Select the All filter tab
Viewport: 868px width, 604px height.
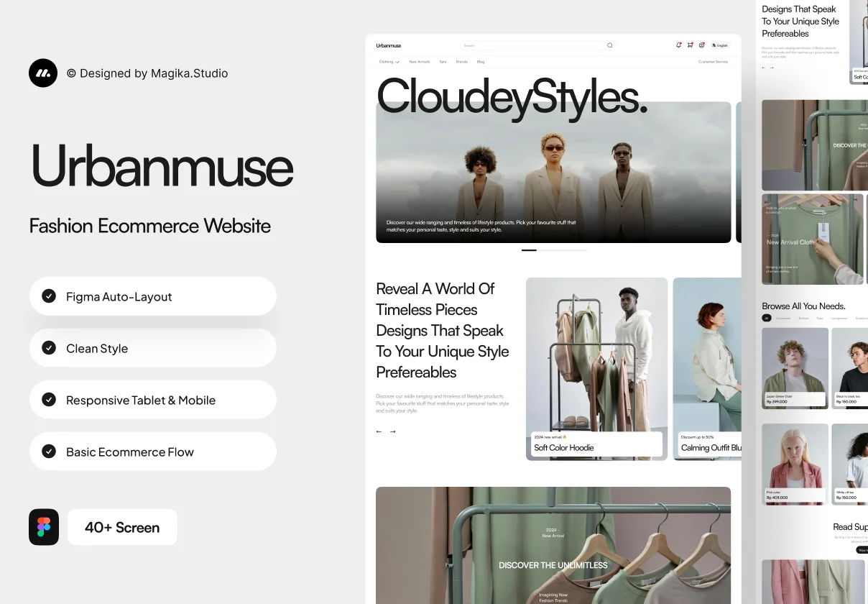(x=767, y=318)
